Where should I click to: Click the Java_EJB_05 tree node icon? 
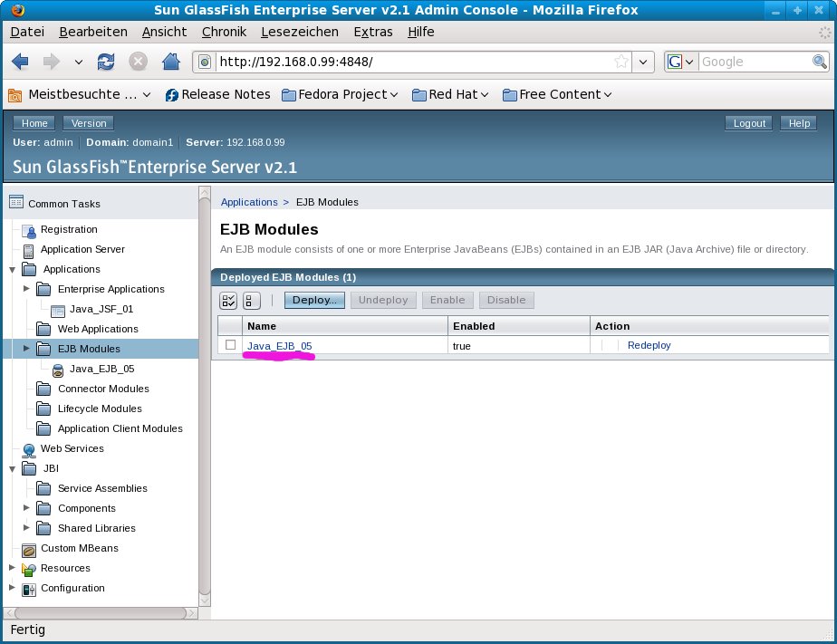point(58,370)
